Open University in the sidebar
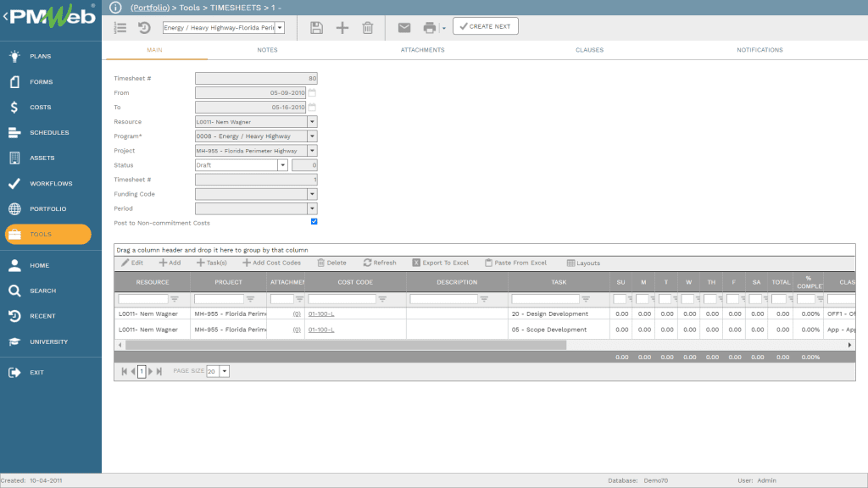The width and height of the screenshot is (868, 488). [48, 341]
